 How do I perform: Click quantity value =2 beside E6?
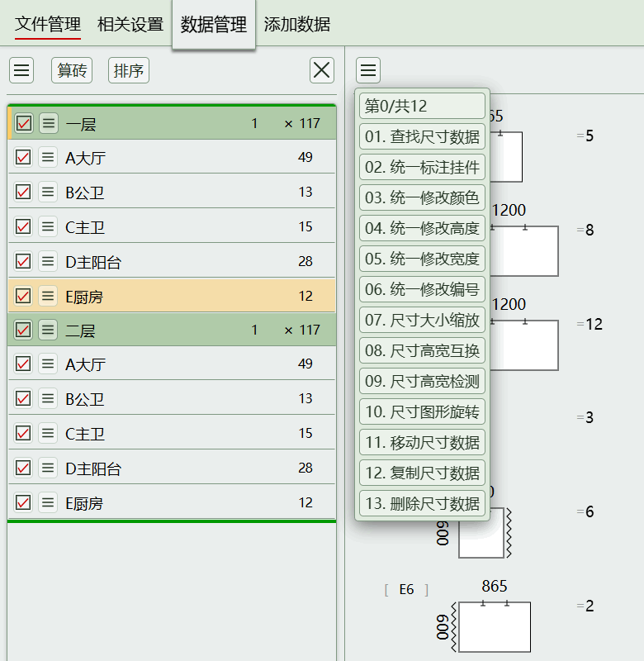pos(585,606)
